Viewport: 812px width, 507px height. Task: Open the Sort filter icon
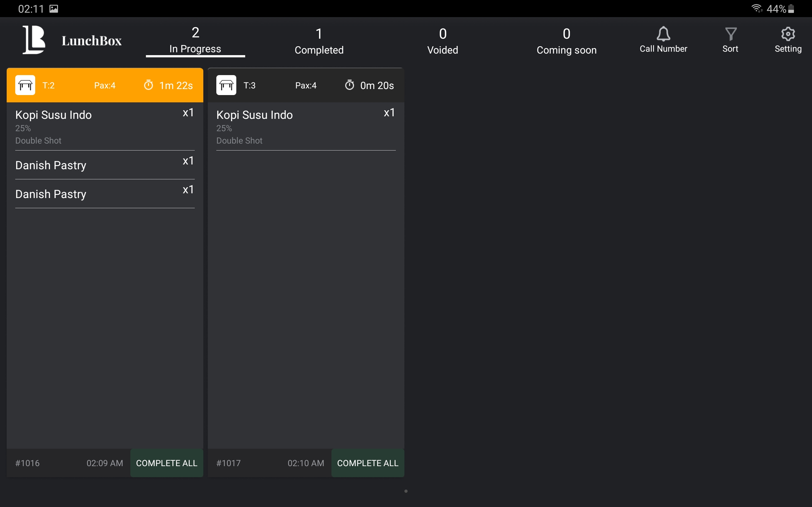pos(730,34)
